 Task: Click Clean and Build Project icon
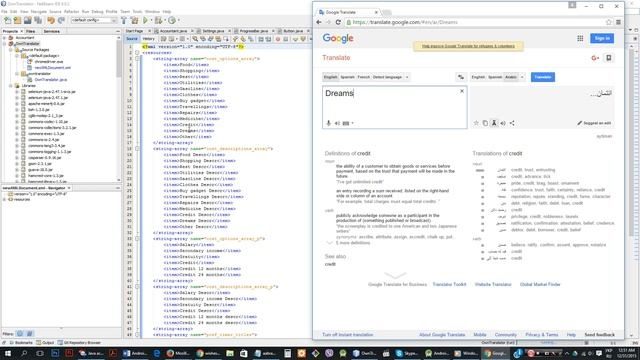(134, 20)
